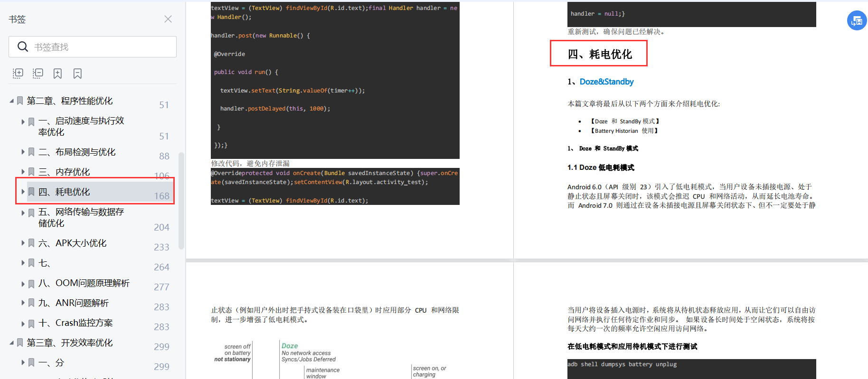Expand 四、耗电优化 bookmark

(23, 192)
